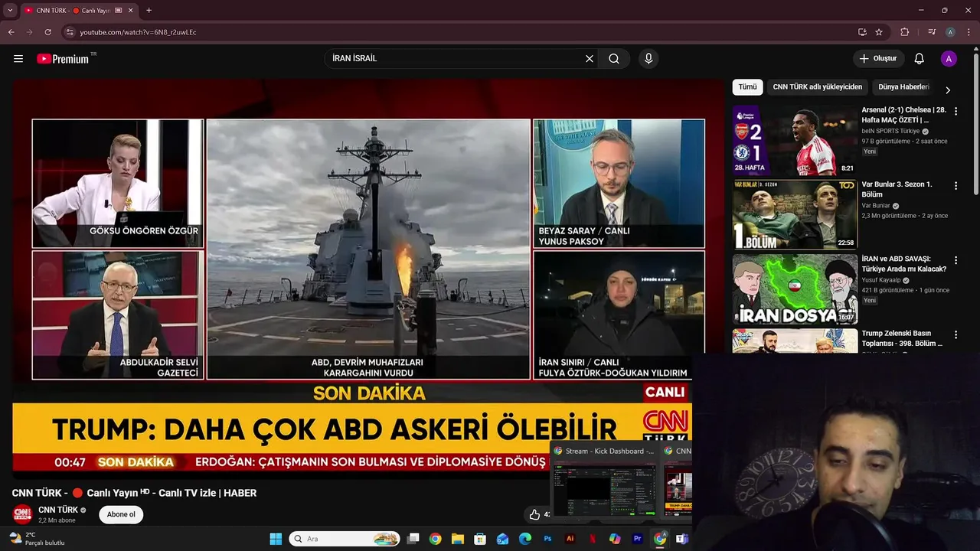The height and width of the screenshot is (551, 980).
Task: View site information icon in address bar
Action: (x=70, y=32)
